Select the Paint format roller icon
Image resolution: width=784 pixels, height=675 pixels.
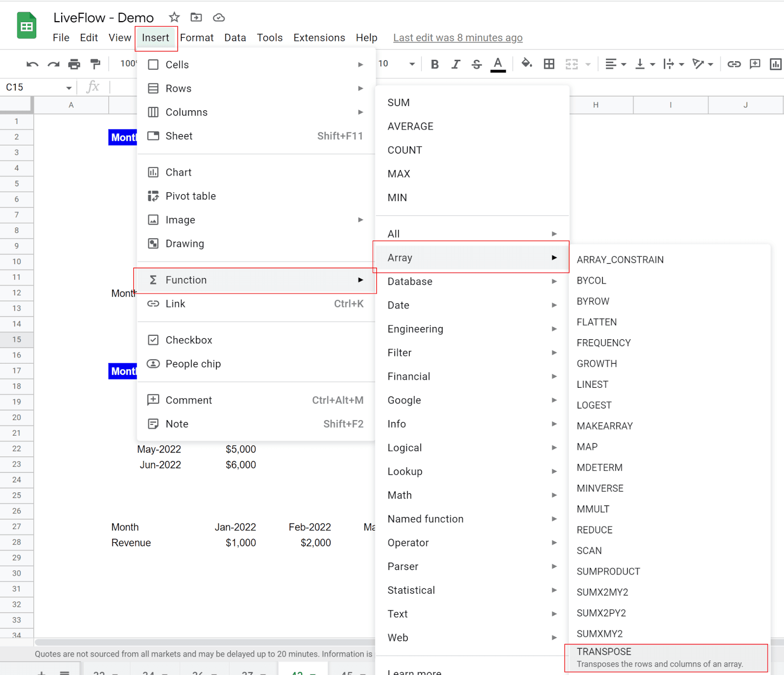pos(95,64)
